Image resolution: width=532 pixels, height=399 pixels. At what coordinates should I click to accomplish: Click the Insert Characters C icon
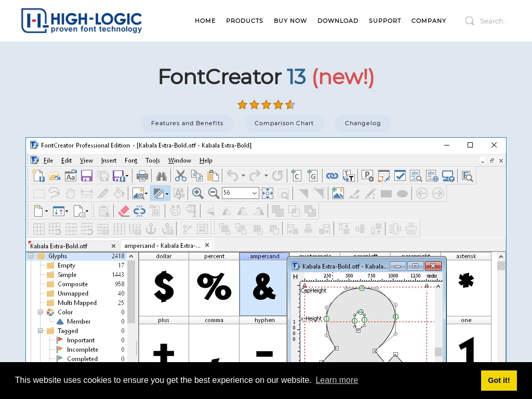coord(296,176)
